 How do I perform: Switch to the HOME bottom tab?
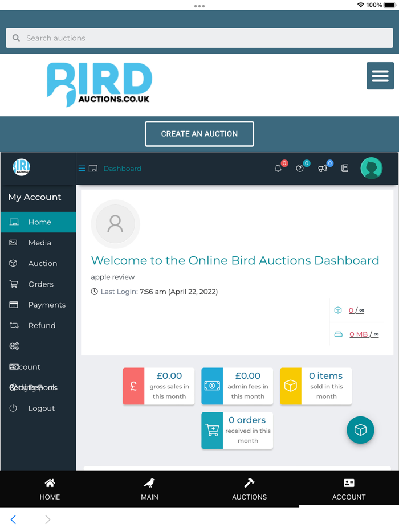(x=50, y=489)
